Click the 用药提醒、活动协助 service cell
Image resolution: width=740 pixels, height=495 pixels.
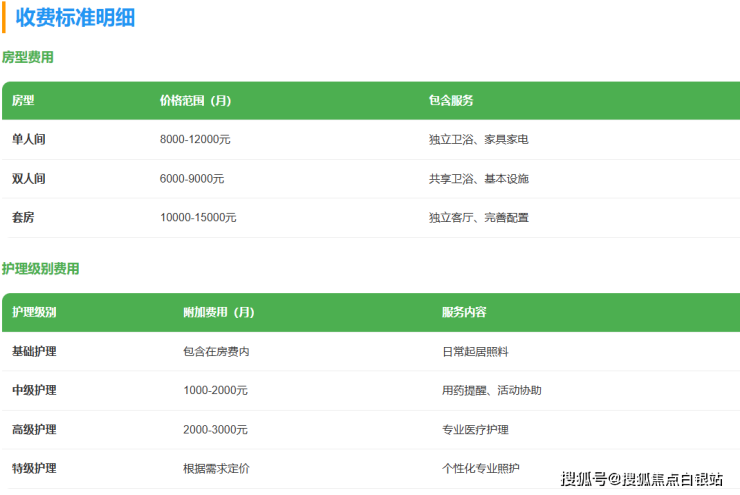coord(492,390)
